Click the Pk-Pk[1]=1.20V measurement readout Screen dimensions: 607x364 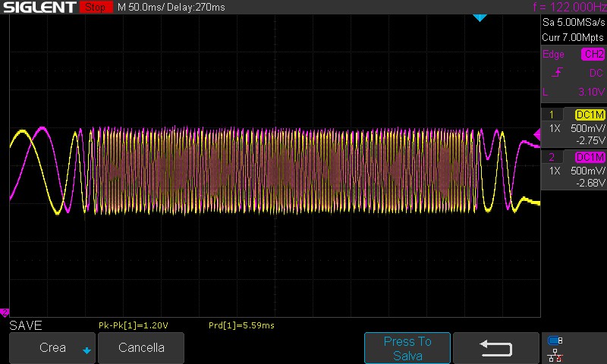[133, 325]
